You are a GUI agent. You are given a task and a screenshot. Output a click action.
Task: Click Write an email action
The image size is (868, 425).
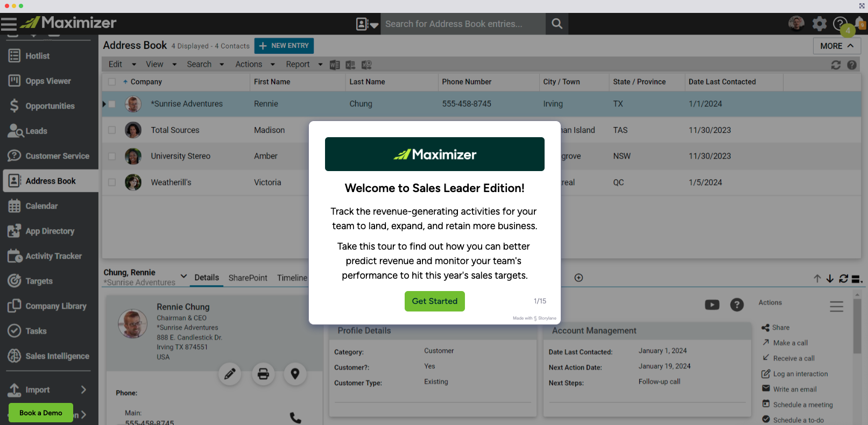[x=789, y=389]
